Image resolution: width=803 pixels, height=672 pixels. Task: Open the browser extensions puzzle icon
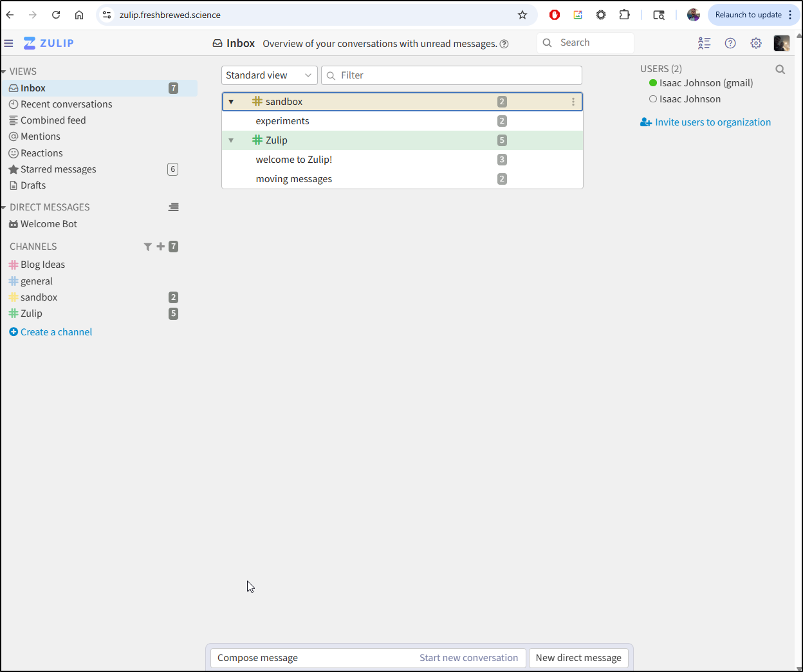coord(624,15)
